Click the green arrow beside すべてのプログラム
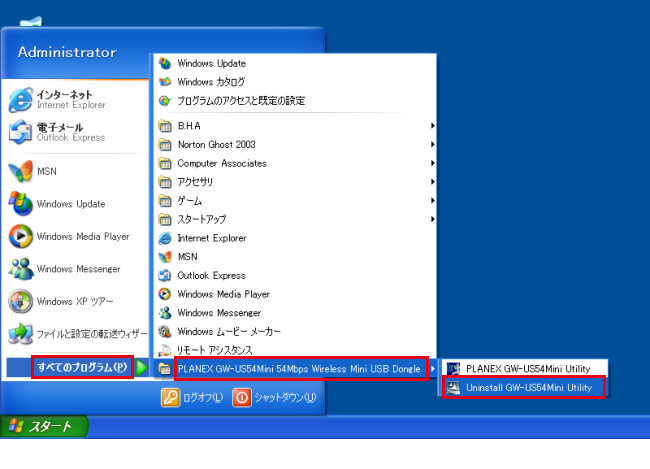This screenshot has width=650, height=469. point(142,367)
